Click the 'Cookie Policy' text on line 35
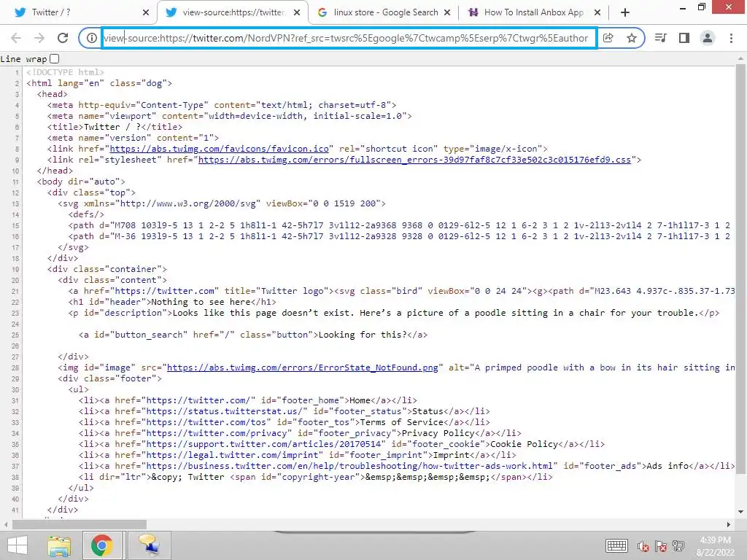The width and height of the screenshot is (747, 560). tap(524, 444)
